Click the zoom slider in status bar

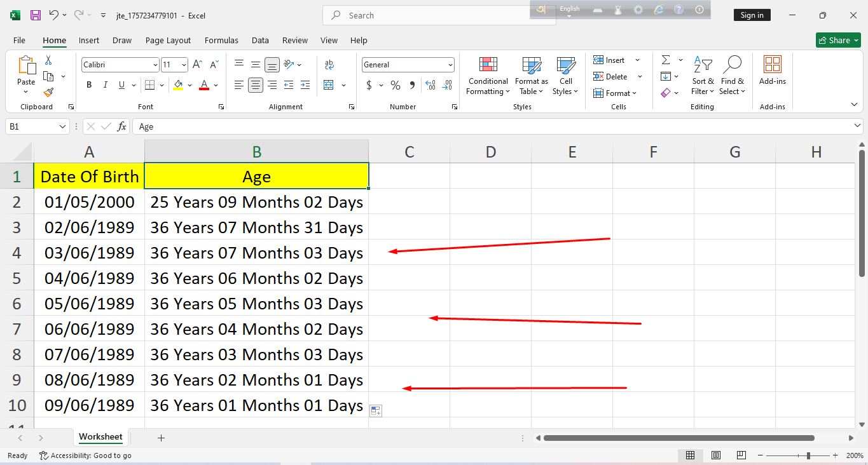(x=808, y=455)
